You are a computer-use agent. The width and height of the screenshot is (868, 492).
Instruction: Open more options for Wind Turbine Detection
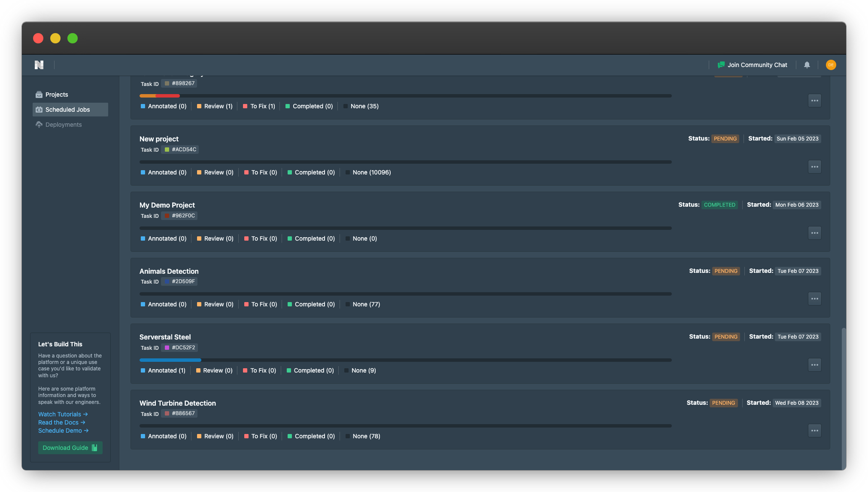(815, 431)
